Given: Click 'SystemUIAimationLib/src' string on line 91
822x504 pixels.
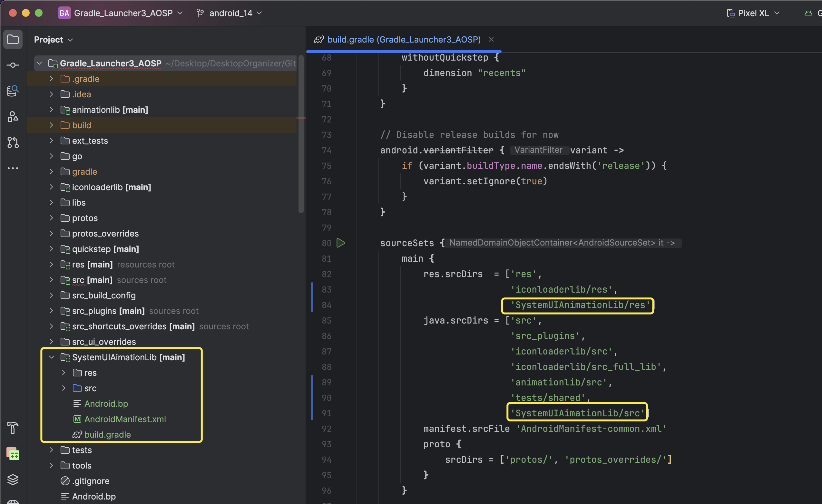Looking at the screenshot, I should (x=577, y=413).
